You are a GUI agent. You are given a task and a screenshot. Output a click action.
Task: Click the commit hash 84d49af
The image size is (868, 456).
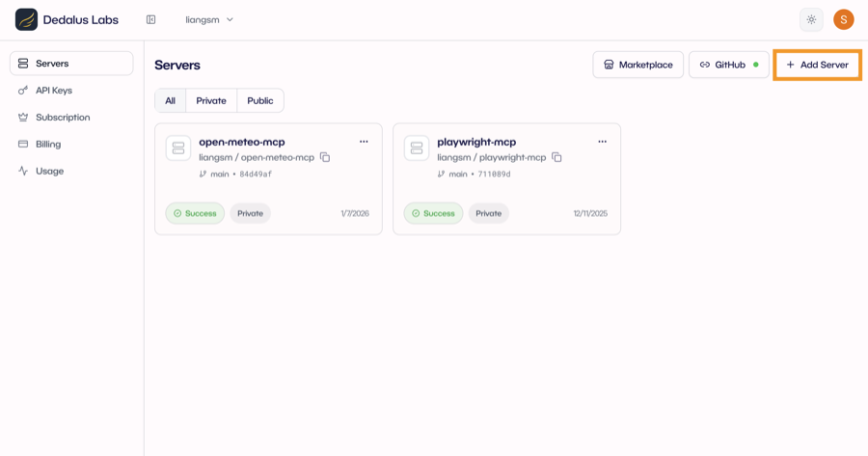[x=256, y=174]
